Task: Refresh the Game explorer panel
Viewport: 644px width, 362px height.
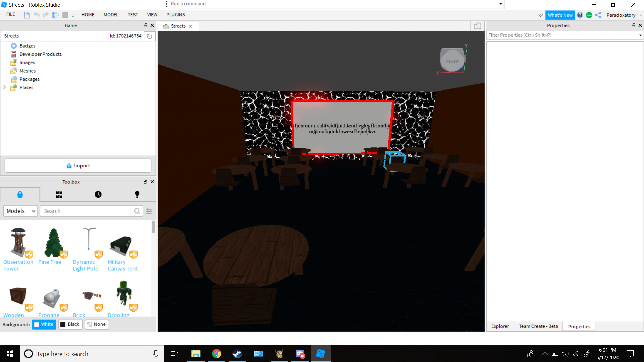Action: [x=150, y=36]
